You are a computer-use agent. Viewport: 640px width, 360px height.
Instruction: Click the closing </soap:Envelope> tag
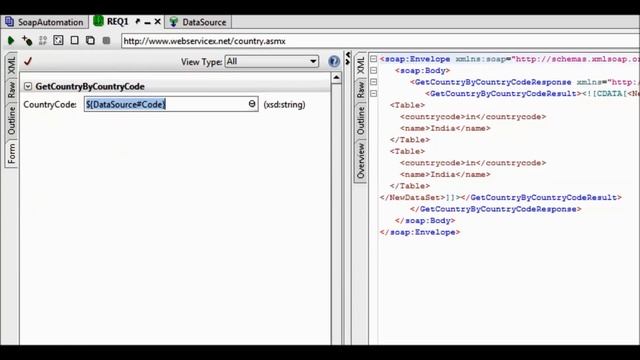pos(420,232)
